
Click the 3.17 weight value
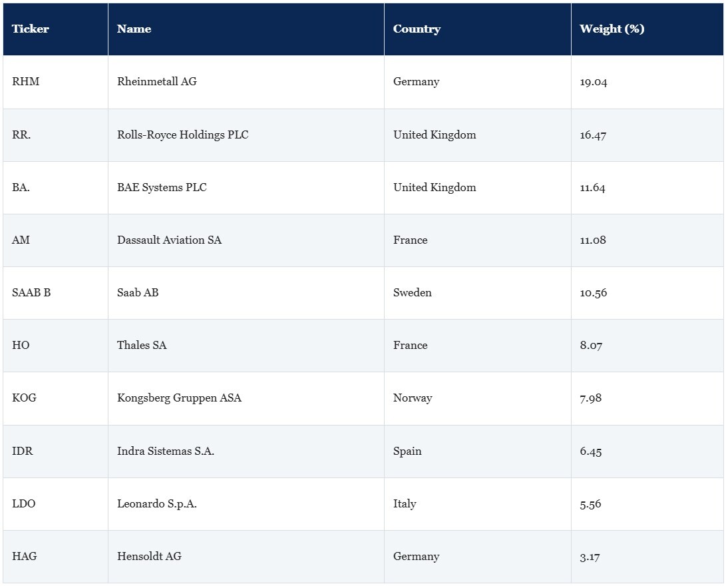click(590, 557)
